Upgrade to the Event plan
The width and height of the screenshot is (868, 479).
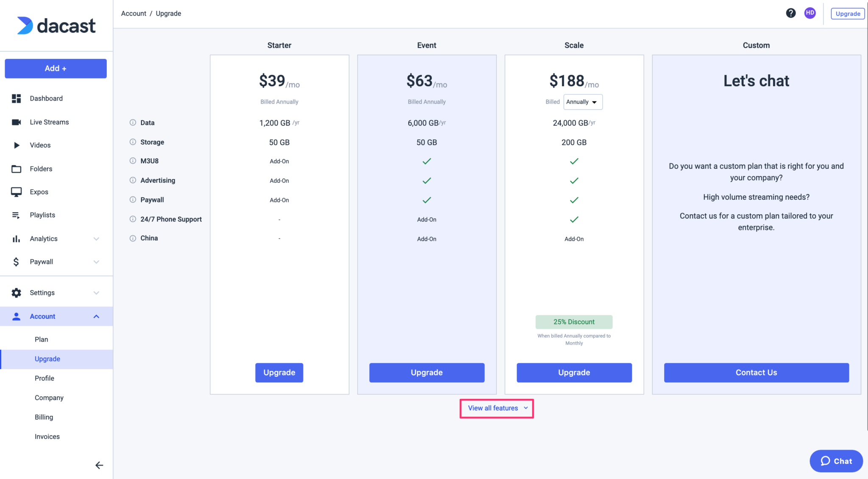coord(426,373)
